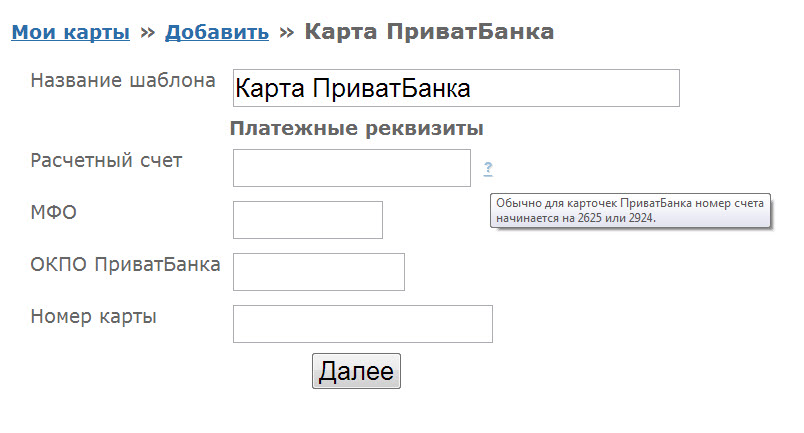Select the МФО input box
Viewport: 804px width, 433px height.
coord(307,220)
